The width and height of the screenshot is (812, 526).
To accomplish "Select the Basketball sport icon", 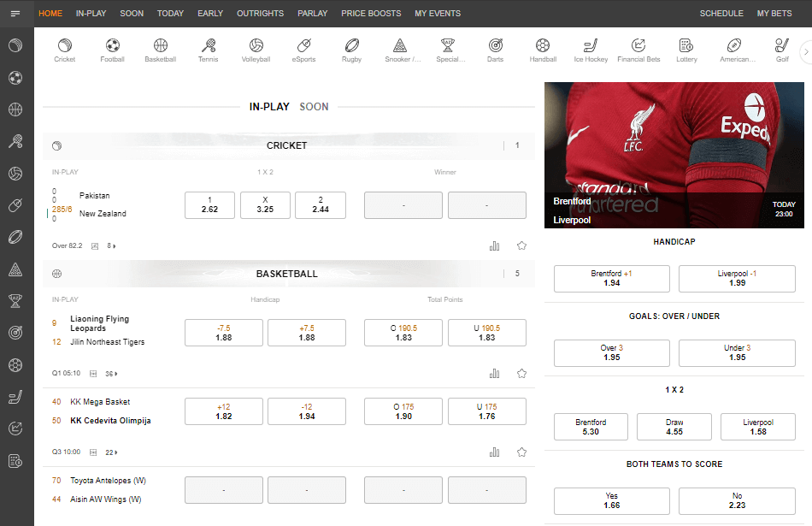I will [160, 45].
